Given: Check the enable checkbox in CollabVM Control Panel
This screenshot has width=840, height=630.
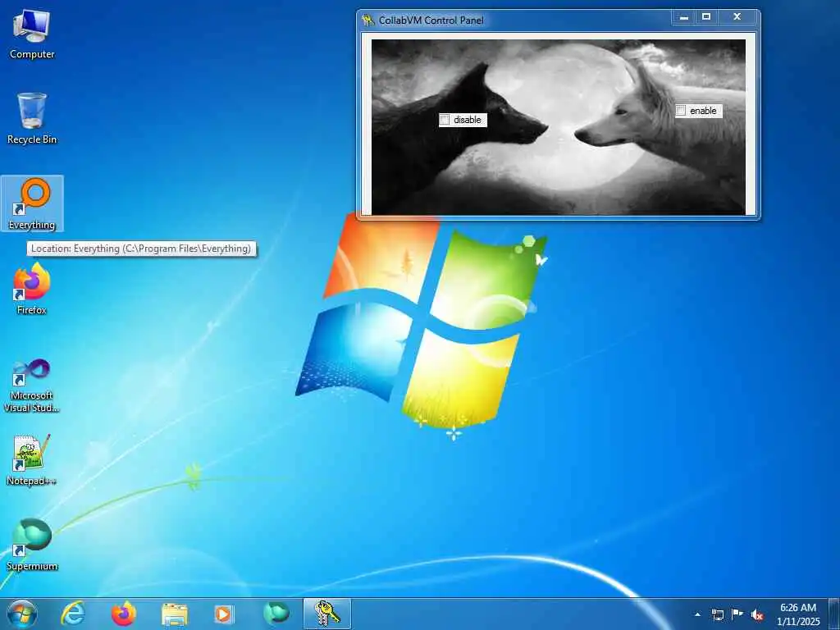Looking at the screenshot, I should tap(681, 111).
